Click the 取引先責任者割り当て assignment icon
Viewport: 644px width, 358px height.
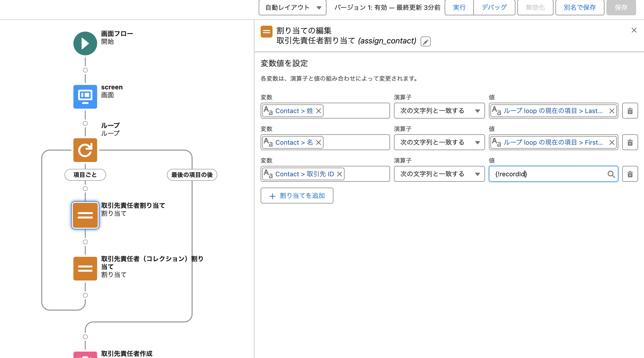click(85, 215)
